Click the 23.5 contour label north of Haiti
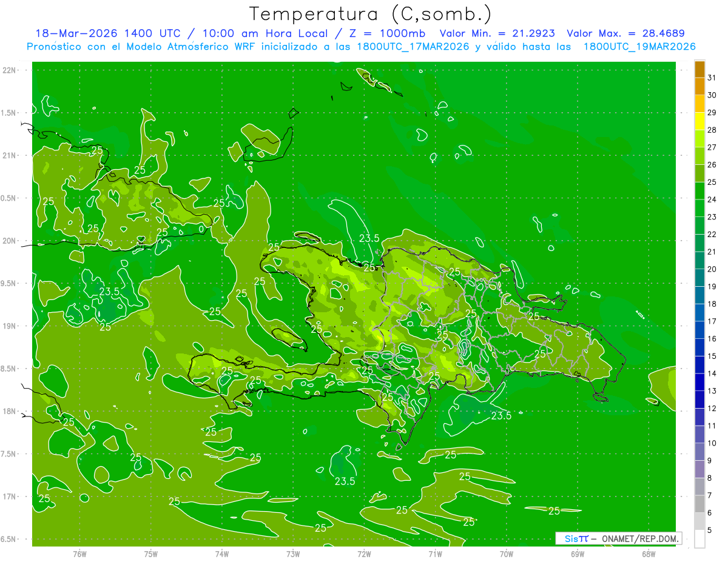The width and height of the screenshot is (728, 562). pos(369,238)
